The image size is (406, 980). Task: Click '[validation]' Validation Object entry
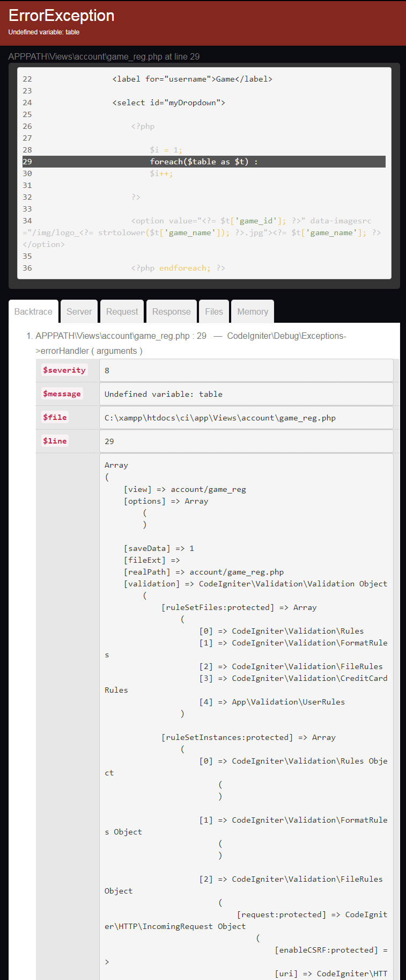[x=255, y=584]
